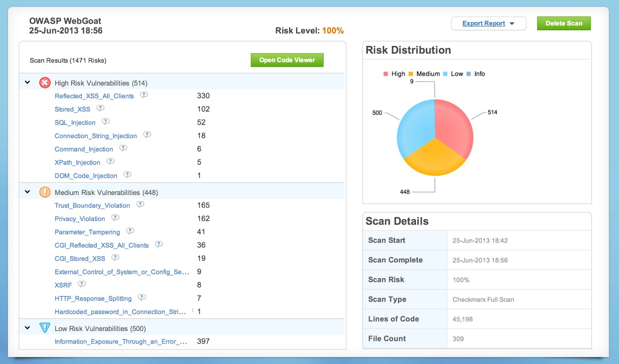Open the Privacy_Violation link
Viewport: 619px width, 364px height.
click(80, 219)
